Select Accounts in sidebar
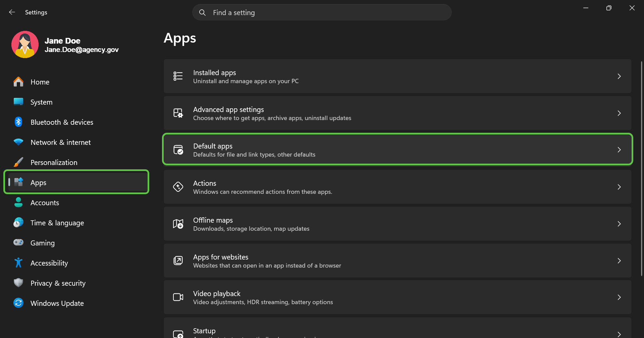644x338 pixels. [76, 203]
